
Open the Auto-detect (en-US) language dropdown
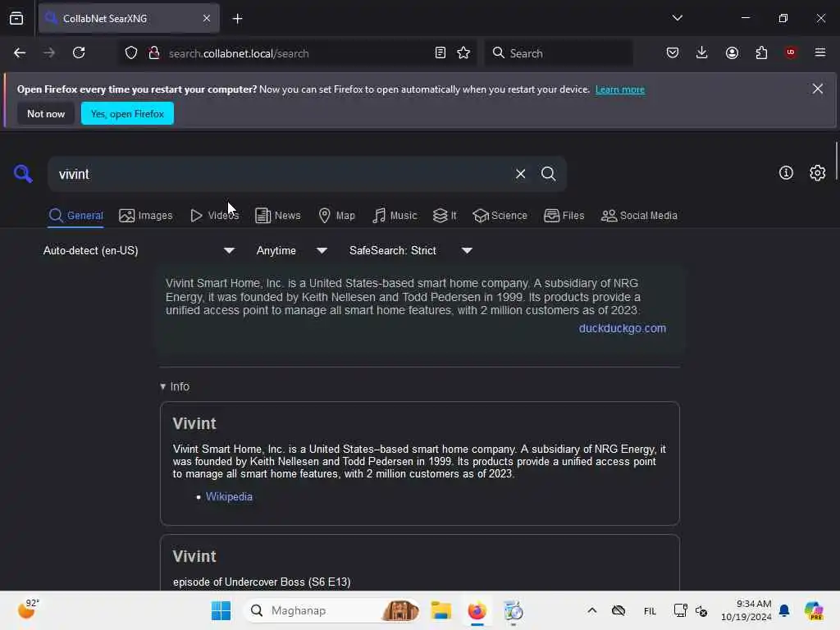coord(139,250)
